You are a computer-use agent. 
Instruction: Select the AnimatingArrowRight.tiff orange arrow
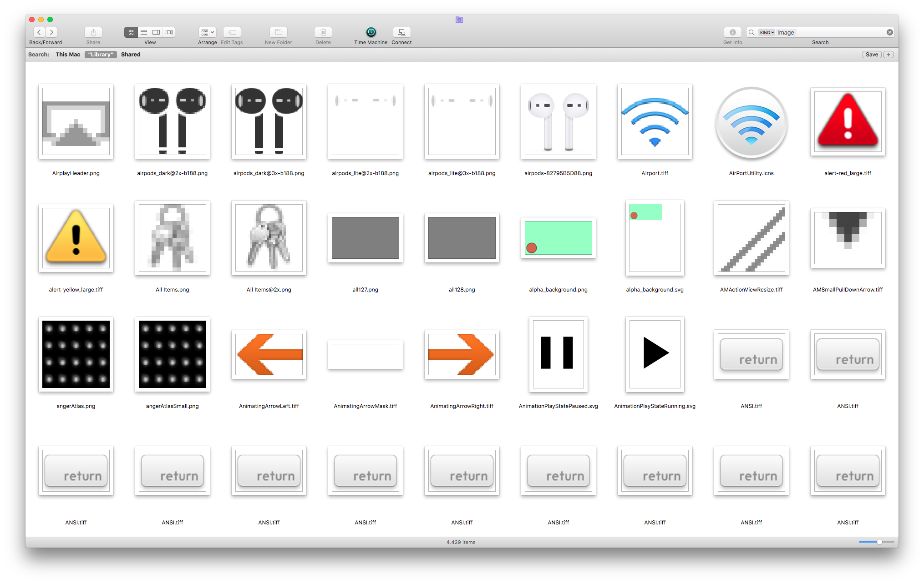pyautogui.click(x=462, y=354)
